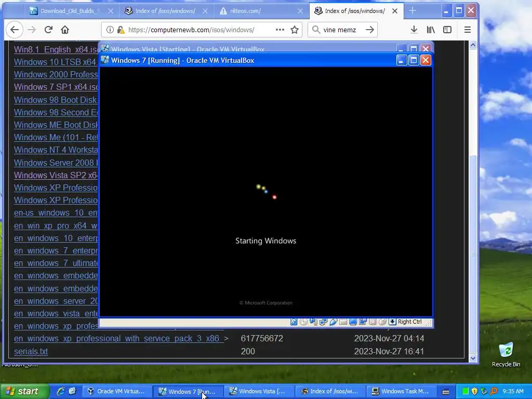Open serials.txt link
Image resolution: width=532 pixels, height=399 pixels.
coord(31,352)
